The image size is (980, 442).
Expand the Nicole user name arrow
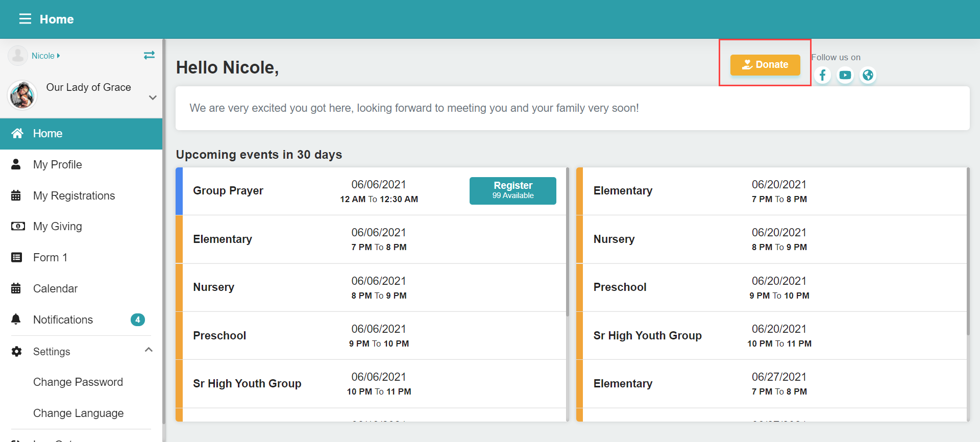point(58,56)
